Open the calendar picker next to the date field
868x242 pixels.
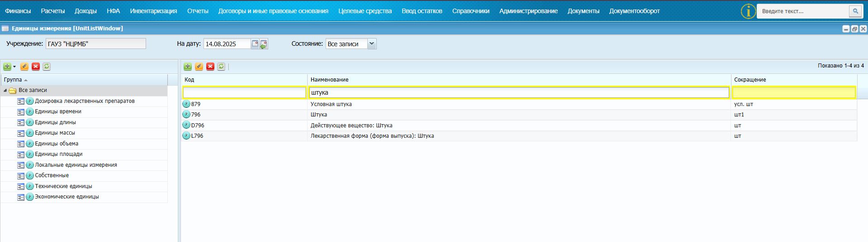tap(255, 44)
